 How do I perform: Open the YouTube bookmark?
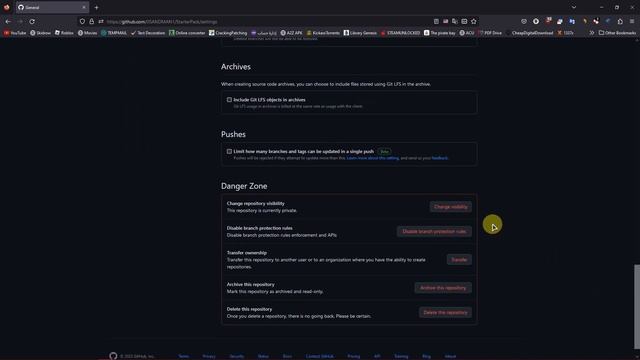click(15, 33)
